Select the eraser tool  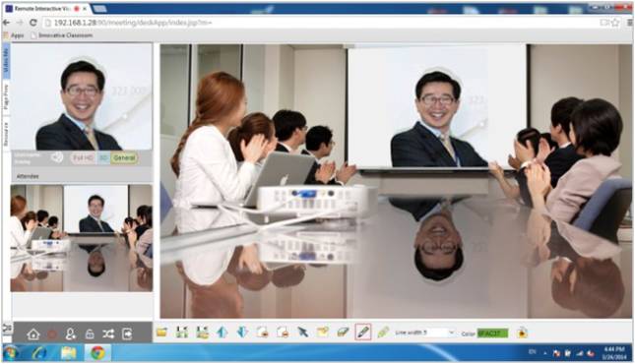point(343,333)
